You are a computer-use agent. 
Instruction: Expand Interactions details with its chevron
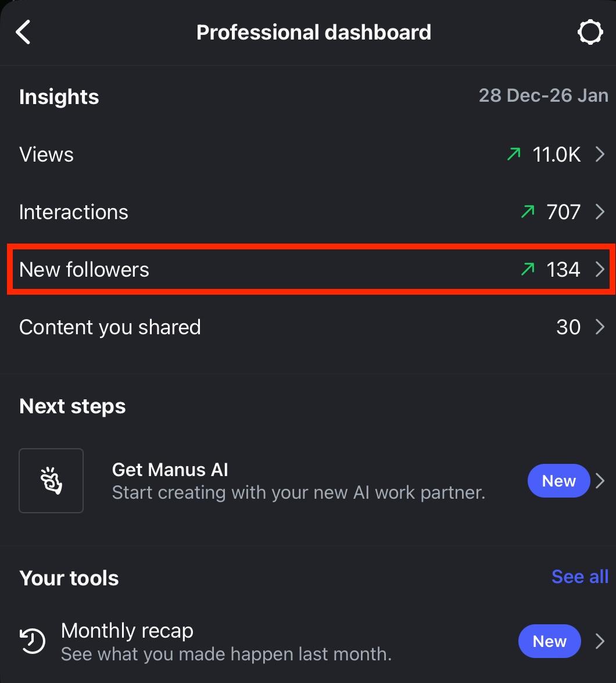pyautogui.click(x=600, y=212)
